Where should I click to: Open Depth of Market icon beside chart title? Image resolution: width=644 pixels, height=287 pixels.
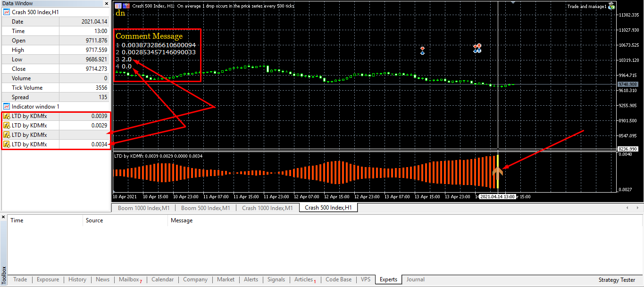click(x=126, y=6)
